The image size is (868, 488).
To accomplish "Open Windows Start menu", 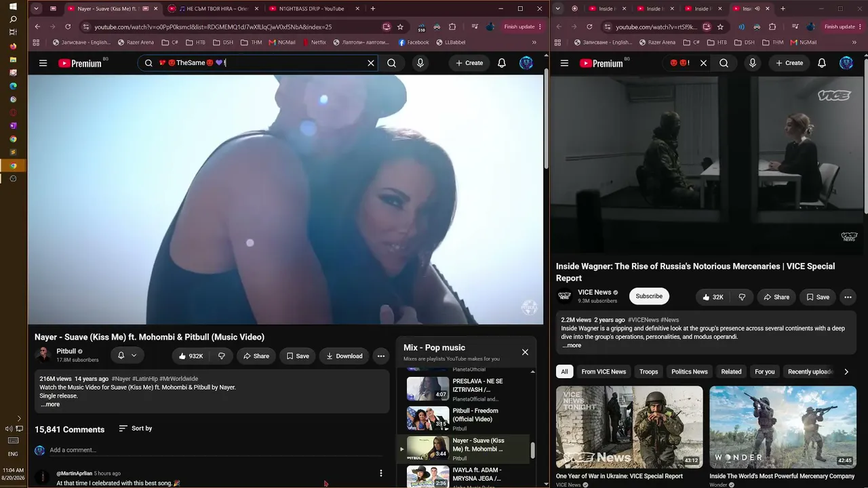I will 13,7.
